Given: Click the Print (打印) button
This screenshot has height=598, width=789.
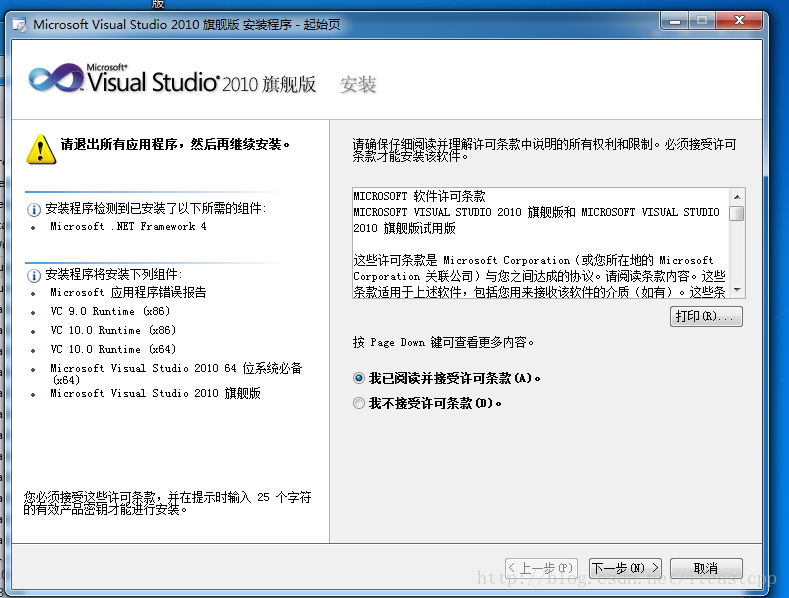Looking at the screenshot, I should [706, 316].
